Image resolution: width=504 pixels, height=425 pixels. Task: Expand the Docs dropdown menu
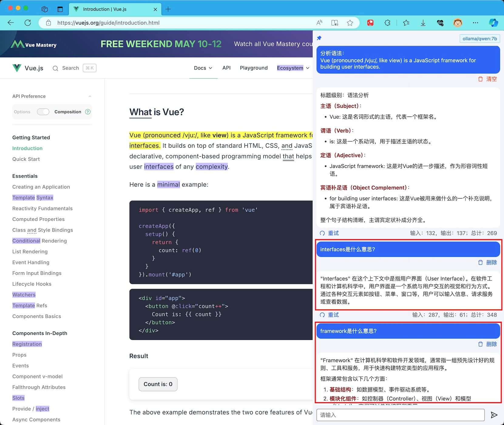(x=203, y=68)
